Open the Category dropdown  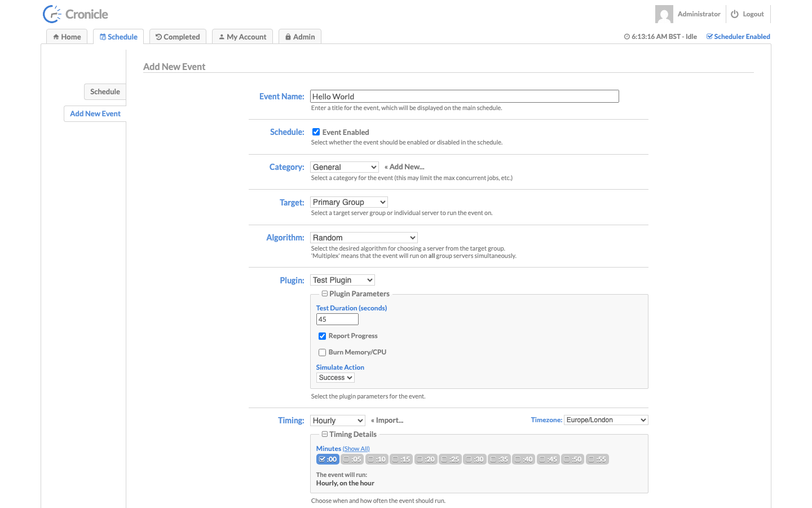[x=345, y=167]
